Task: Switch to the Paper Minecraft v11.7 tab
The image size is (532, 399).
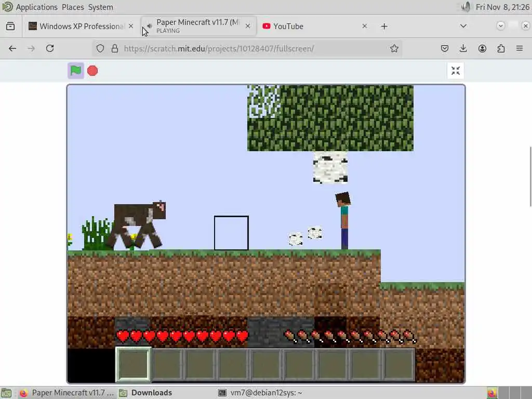Action: (198, 26)
